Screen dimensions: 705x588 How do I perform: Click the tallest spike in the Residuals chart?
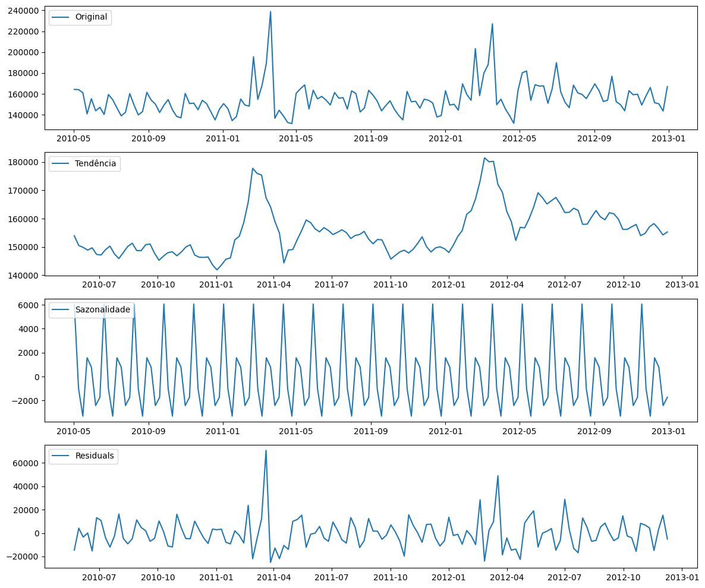click(266, 450)
